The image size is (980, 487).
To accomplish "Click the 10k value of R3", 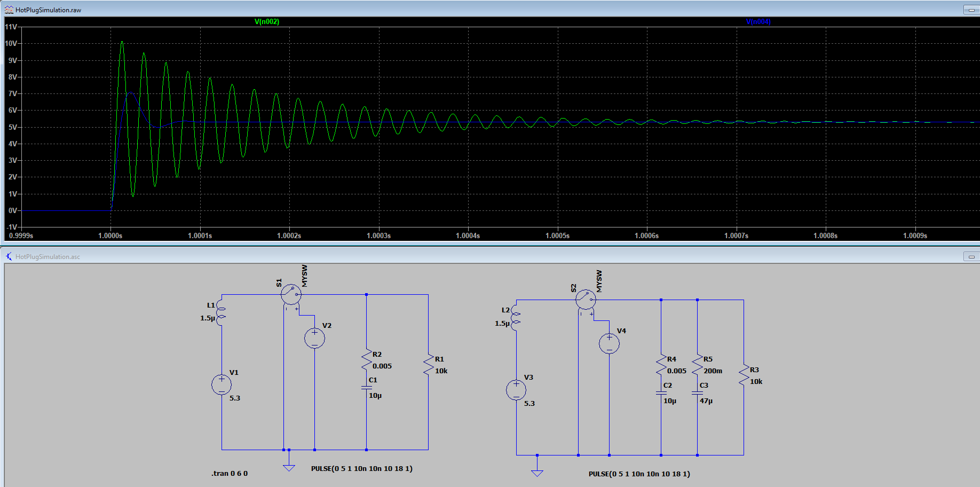I will coord(756,381).
